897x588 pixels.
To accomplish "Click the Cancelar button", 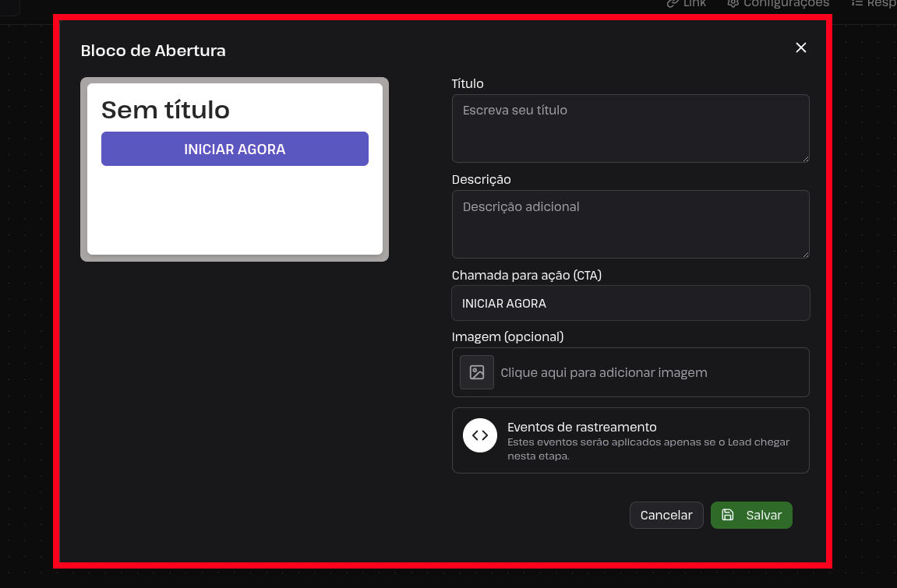I will coord(666,515).
